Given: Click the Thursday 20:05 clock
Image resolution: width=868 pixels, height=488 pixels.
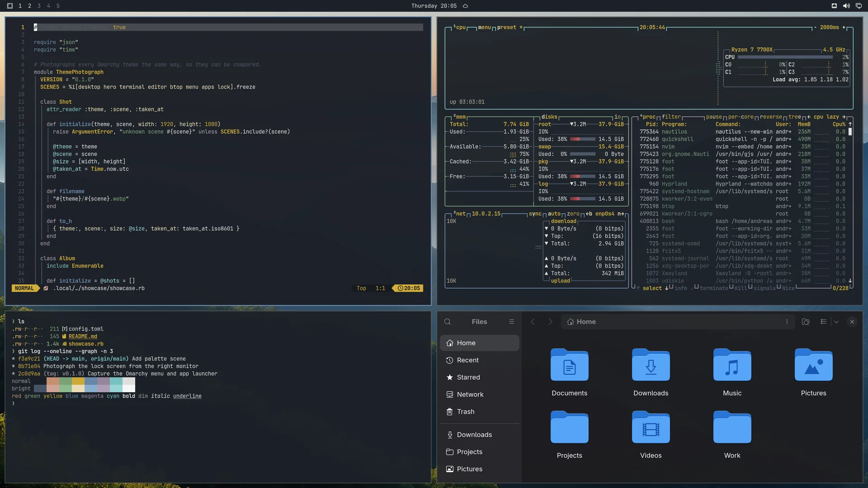Looking at the screenshot, I should [434, 6].
